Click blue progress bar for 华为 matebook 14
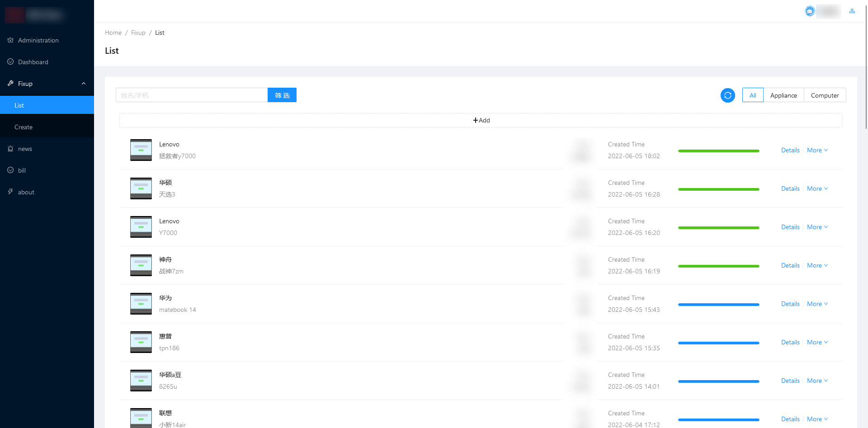 pos(719,305)
